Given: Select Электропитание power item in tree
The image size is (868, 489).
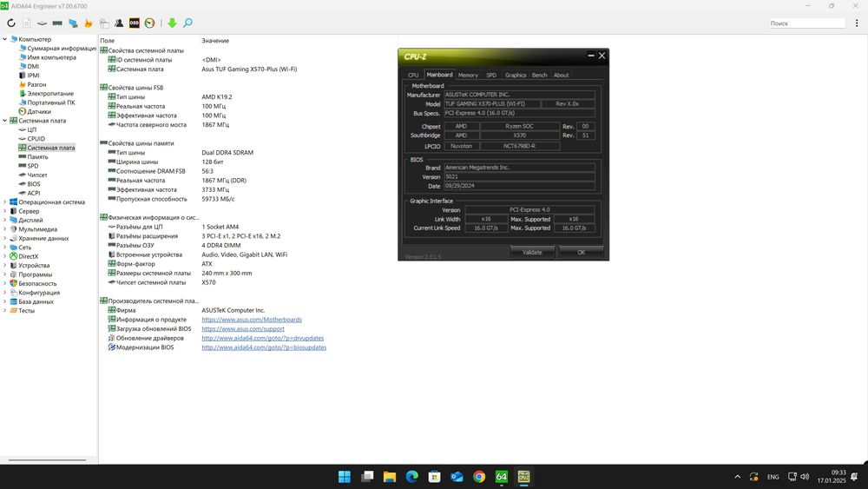Looking at the screenshot, I should tap(50, 94).
